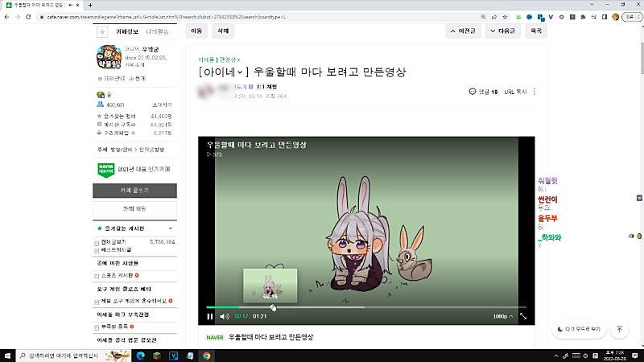Open the Windows Start menu
The image size is (644, 362).
(x=7, y=356)
